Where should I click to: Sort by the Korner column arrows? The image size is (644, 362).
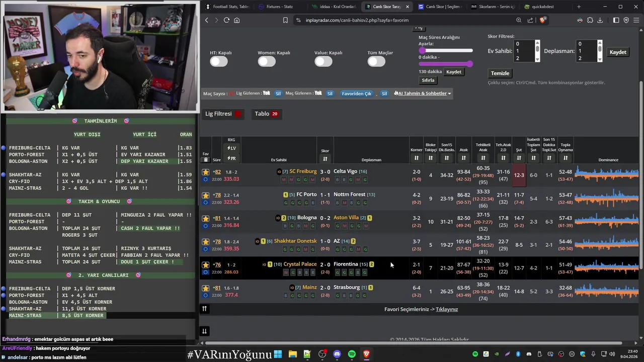click(x=416, y=158)
